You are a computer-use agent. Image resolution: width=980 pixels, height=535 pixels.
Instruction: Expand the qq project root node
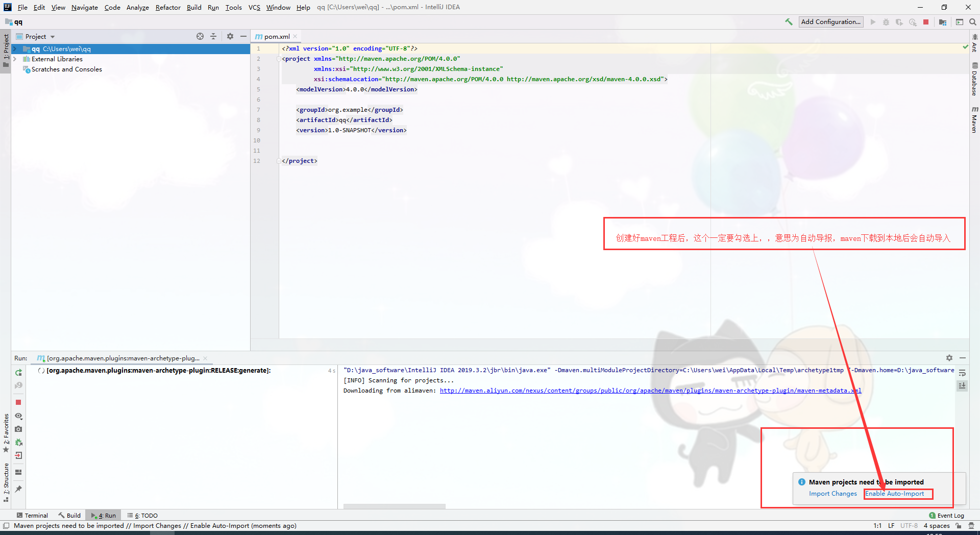click(15, 49)
